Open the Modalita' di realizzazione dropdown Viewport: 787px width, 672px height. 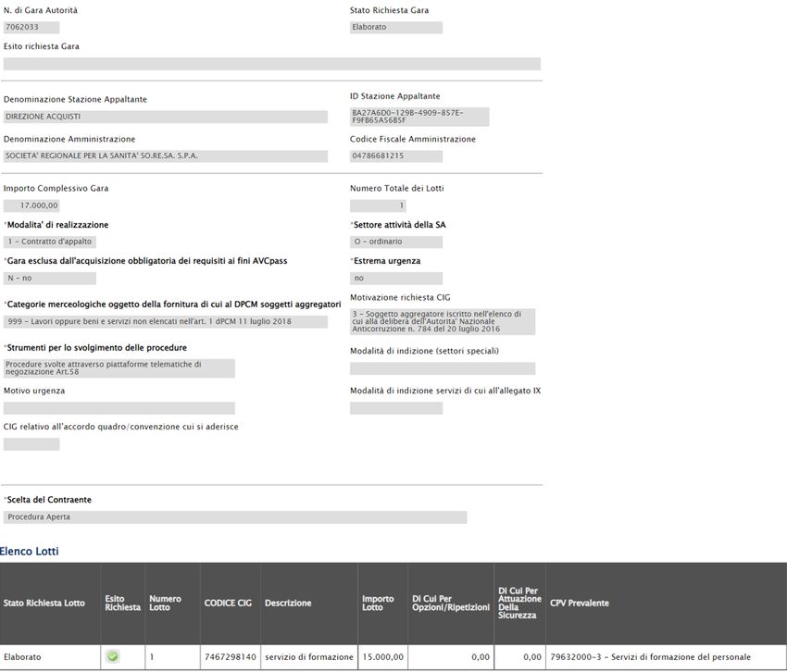point(50,242)
